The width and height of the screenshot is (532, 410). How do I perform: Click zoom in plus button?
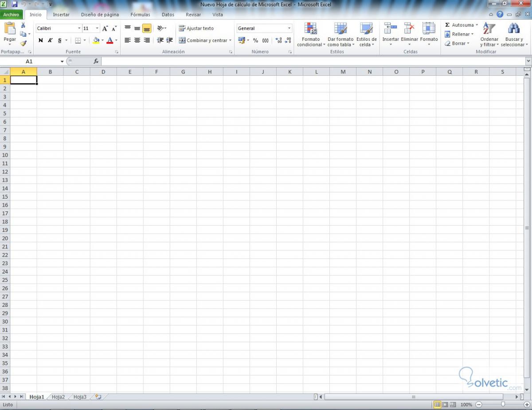[x=527, y=404]
